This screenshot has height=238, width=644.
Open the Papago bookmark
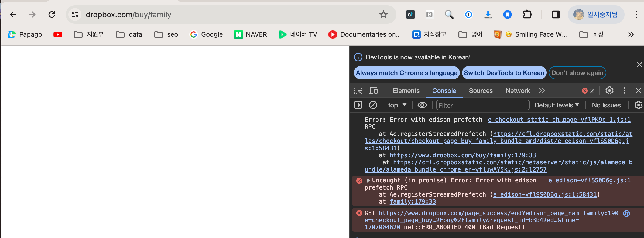coord(25,34)
